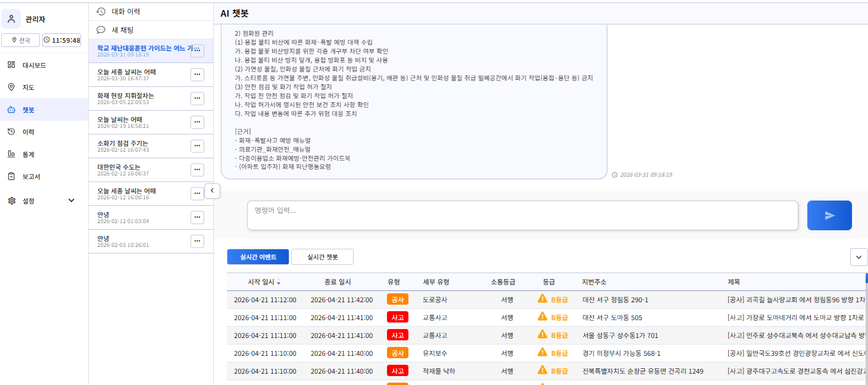Open options for 오늘 날씨는 어때 2026-02-19

click(198, 122)
